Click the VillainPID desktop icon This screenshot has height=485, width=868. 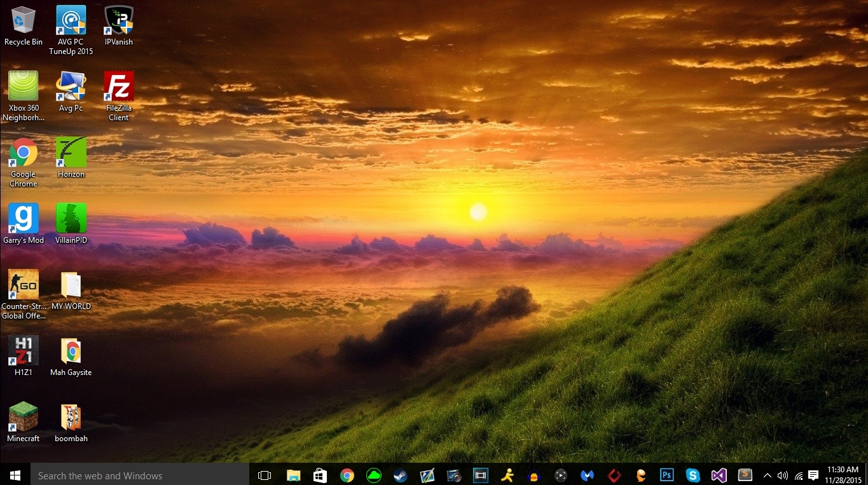71,224
